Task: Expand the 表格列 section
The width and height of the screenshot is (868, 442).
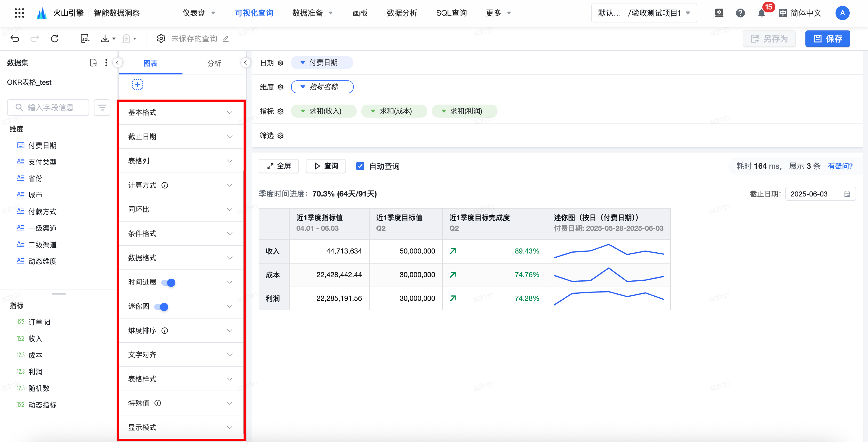Action: (181, 161)
